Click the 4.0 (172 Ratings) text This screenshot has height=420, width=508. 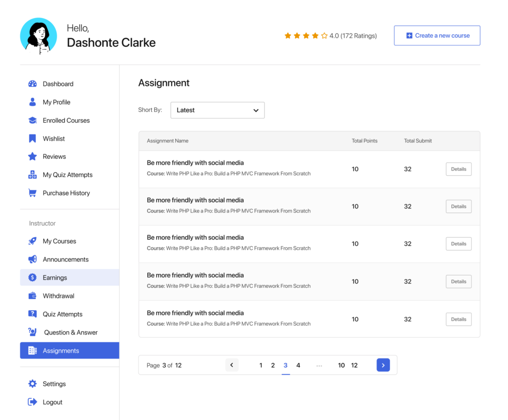353,36
